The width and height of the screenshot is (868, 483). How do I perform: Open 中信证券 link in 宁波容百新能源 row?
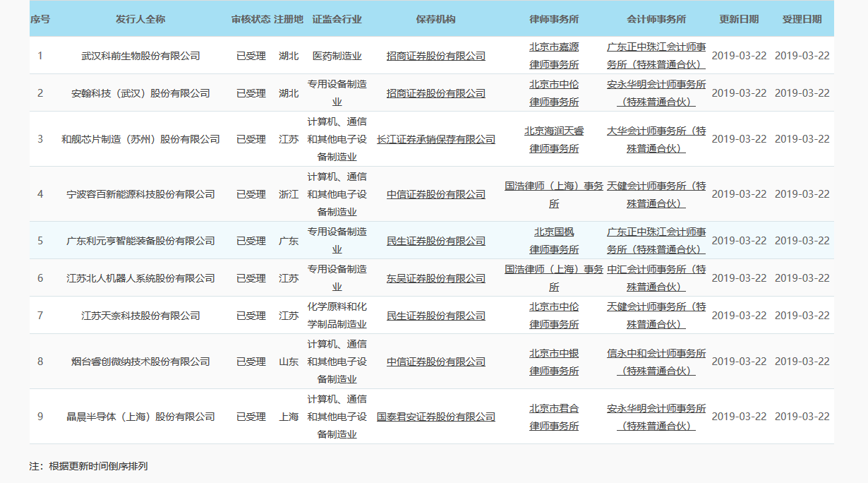tap(436, 194)
